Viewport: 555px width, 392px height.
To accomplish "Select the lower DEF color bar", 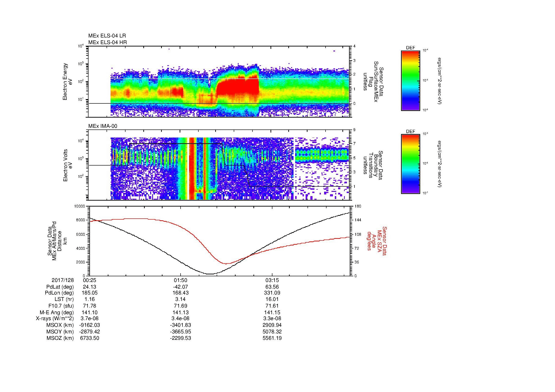I will [410, 164].
